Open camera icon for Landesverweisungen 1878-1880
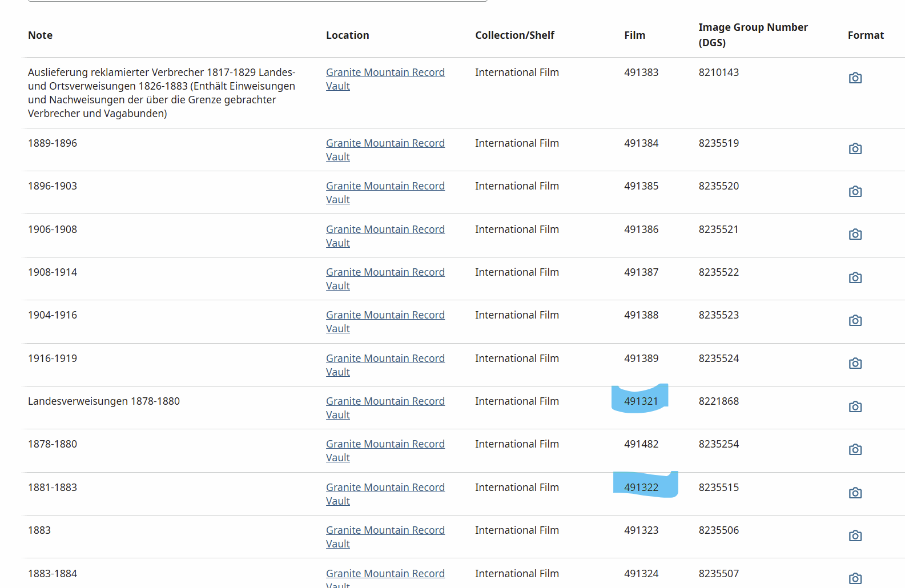This screenshot has height=588, width=905. [x=855, y=406]
